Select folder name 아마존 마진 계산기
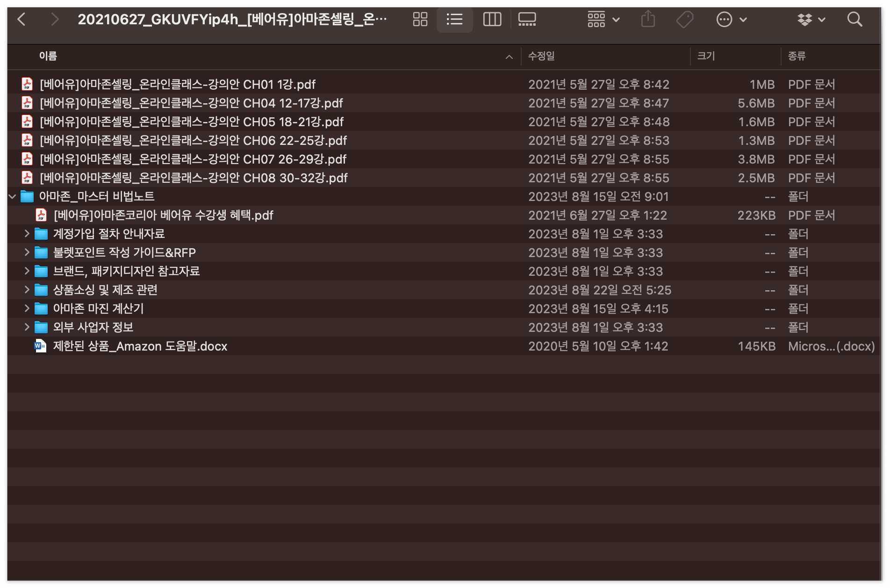The height and width of the screenshot is (588, 890). click(x=98, y=308)
